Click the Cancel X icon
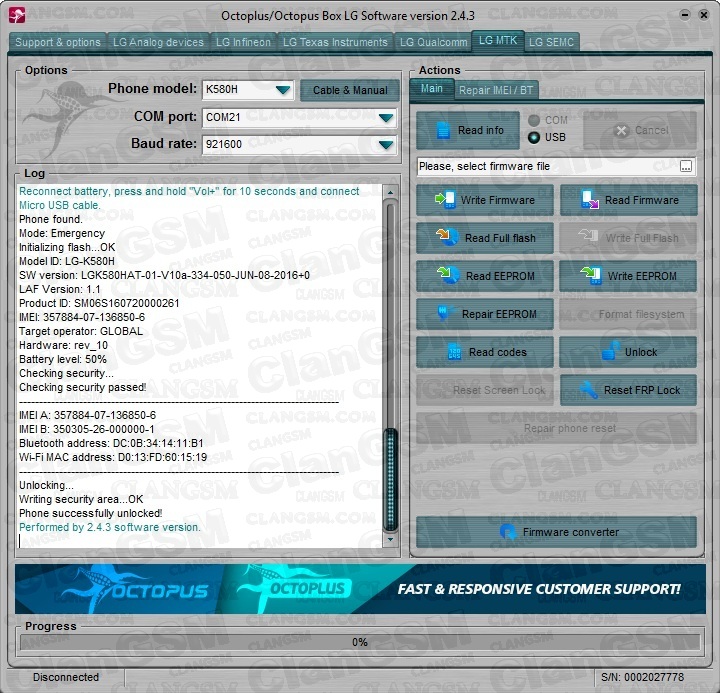Screen dimensions: 720x693 point(621,130)
